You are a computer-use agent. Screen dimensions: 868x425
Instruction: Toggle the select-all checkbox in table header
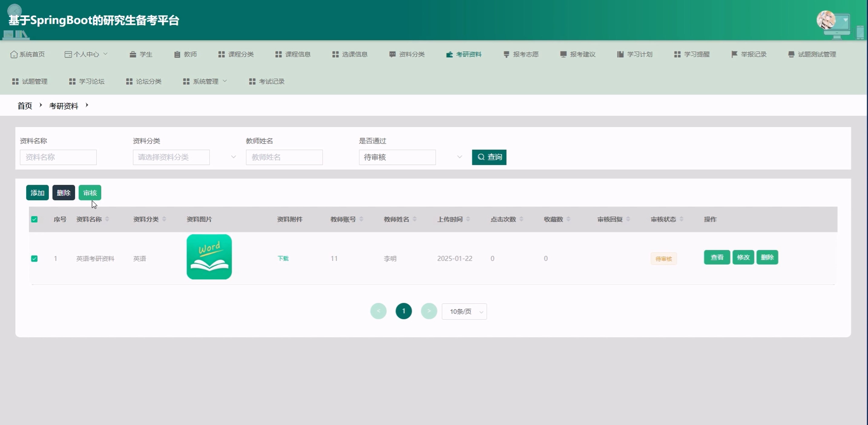(35, 219)
